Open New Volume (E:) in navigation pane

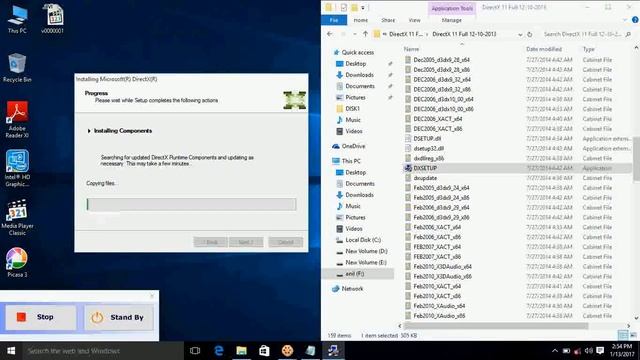point(366,262)
